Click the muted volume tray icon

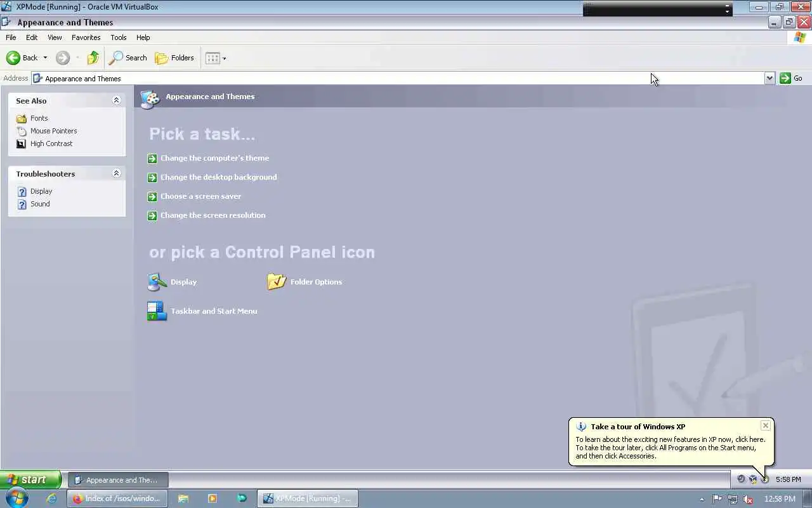748,499
